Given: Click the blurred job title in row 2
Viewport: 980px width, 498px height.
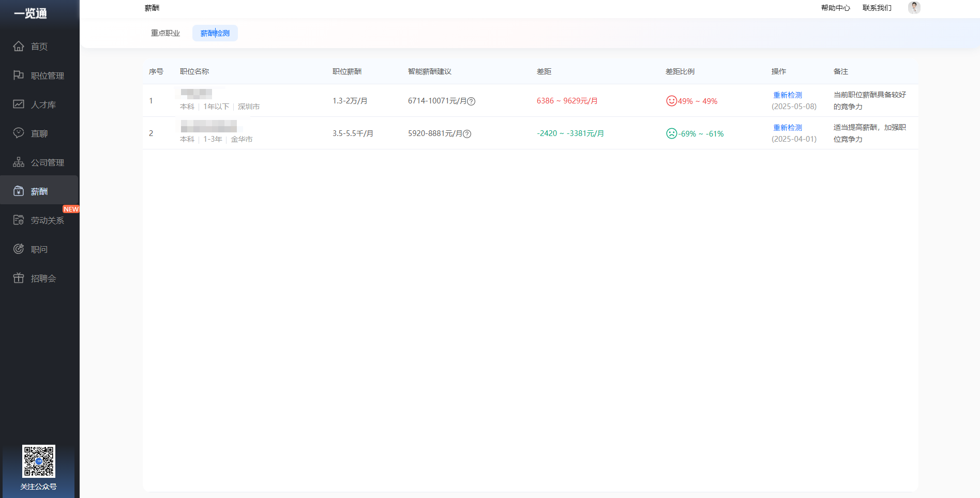Looking at the screenshot, I should coord(209,126).
